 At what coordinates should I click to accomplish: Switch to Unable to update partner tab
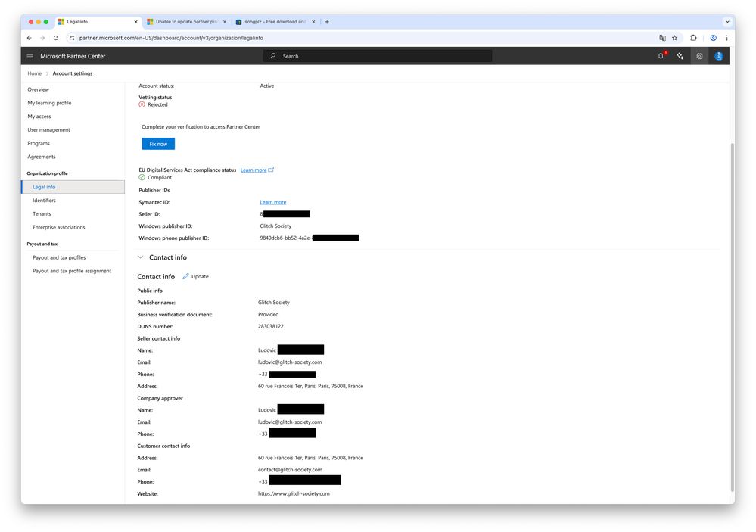click(x=186, y=22)
